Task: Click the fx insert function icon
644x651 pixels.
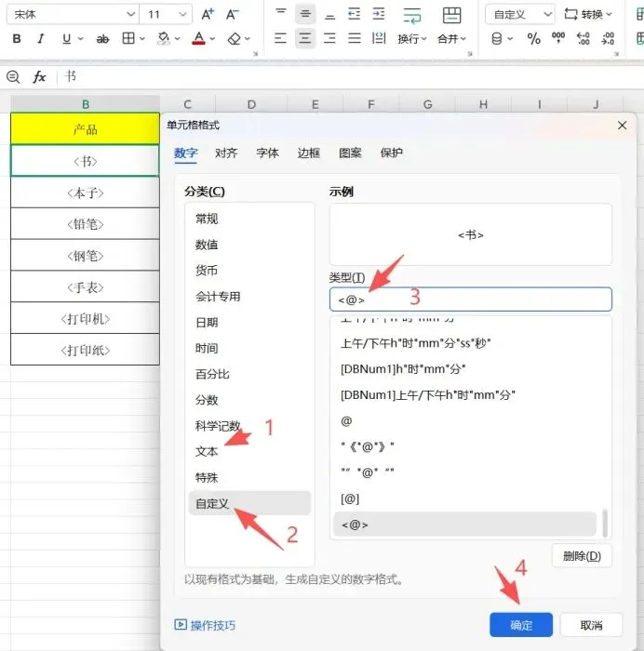Action: pyautogui.click(x=39, y=77)
